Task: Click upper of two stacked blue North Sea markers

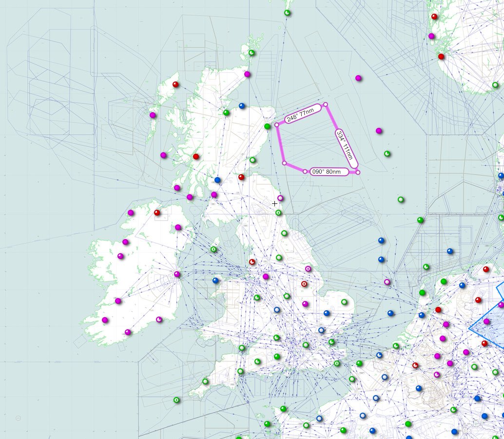Action: (381, 240)
